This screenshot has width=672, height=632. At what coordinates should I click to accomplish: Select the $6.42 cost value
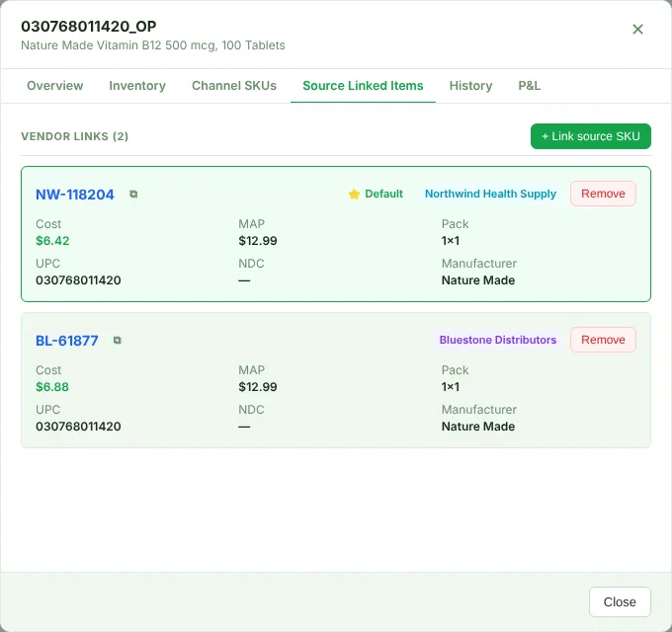(x=52, y=241)
